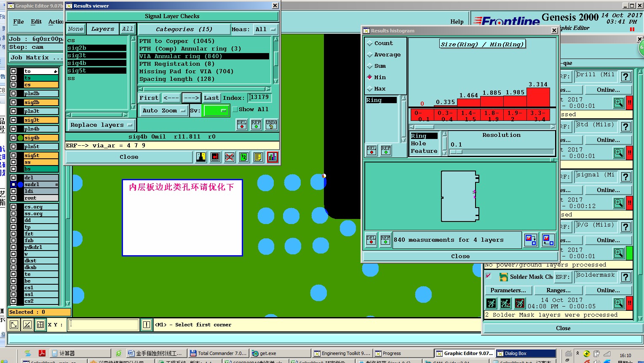Click histogram-to-graphic transfer icon with down arrow

531,240
